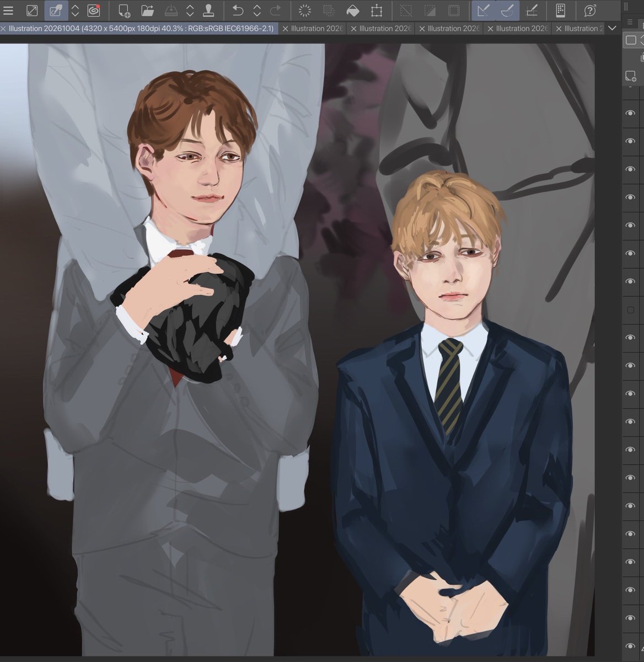Click the diagonal-arrow window switch icon
Screen dimensions: 644x662
[32, 10]
